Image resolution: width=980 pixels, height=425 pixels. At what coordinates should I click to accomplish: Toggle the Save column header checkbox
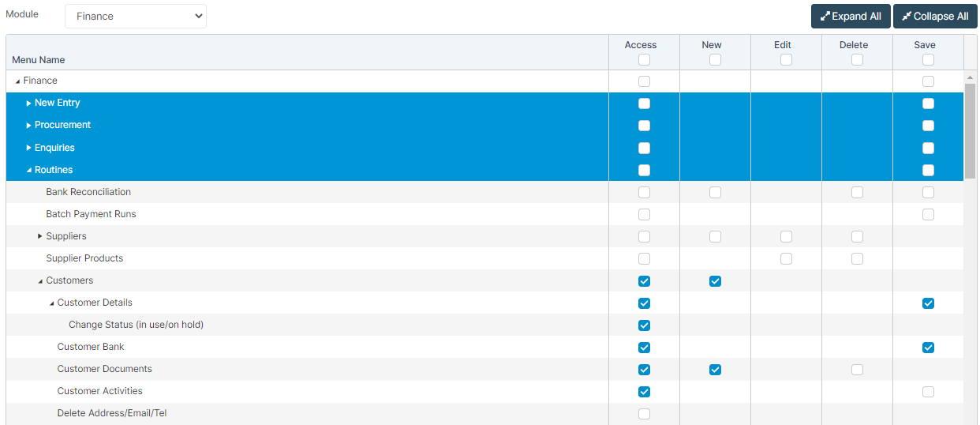click(928, 60)
